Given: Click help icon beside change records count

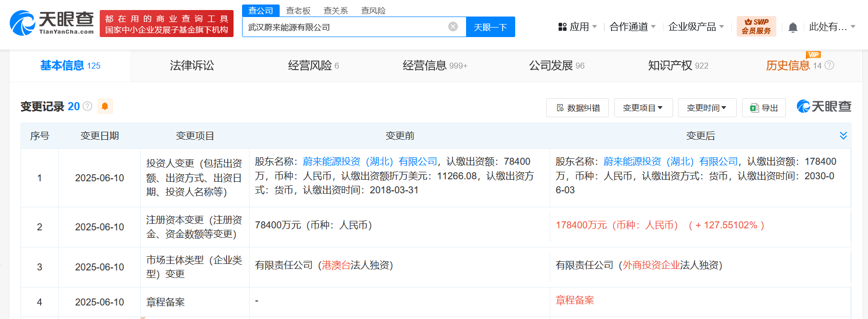Looking at the screenshot, I should [88, 106].
